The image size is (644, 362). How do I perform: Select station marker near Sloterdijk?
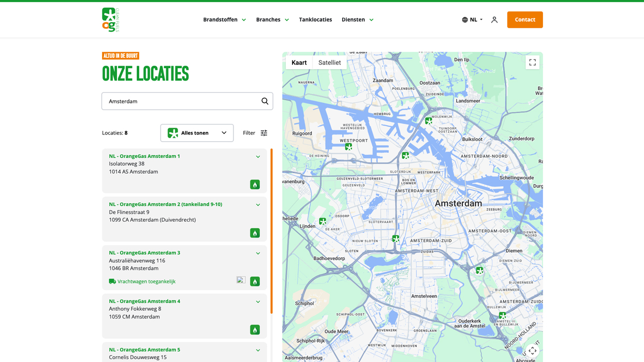coord(405,155)
